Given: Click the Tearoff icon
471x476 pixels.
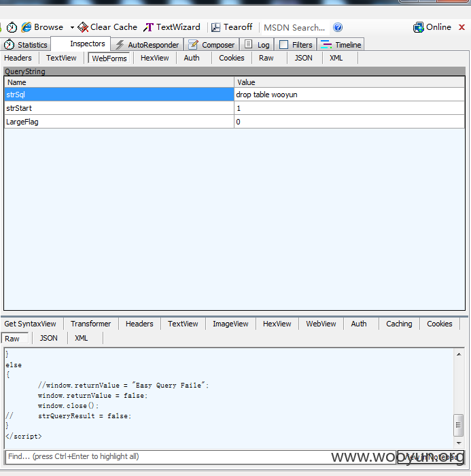Looking at the screenshot, I should coord(215,27).
